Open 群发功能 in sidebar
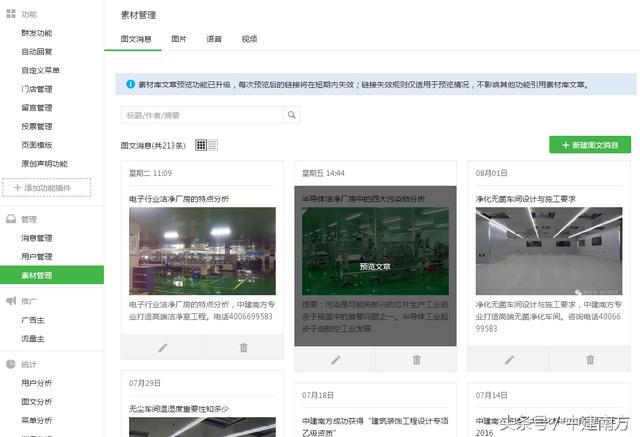This screenshot has height=437, width=640. point(37,33)
